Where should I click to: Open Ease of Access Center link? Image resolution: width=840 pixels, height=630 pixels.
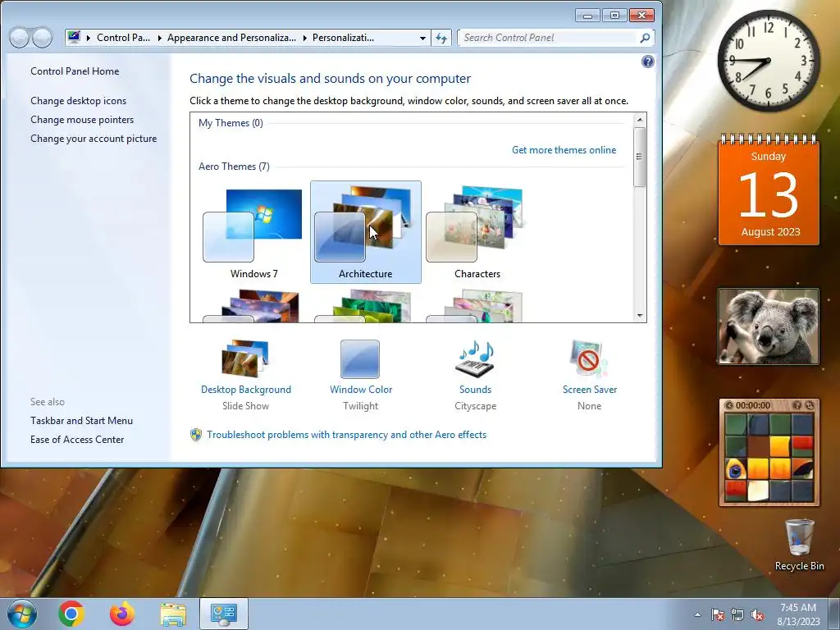click(x=76, y=440)
